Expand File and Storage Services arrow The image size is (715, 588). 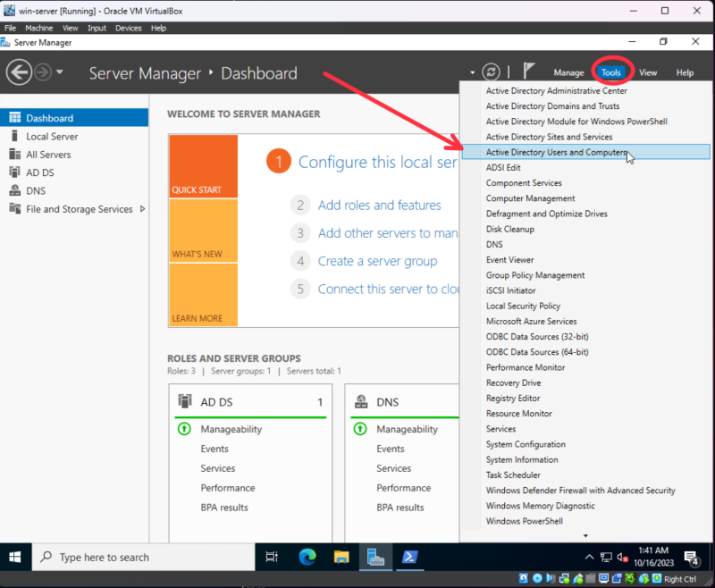(x=143, y=209)
